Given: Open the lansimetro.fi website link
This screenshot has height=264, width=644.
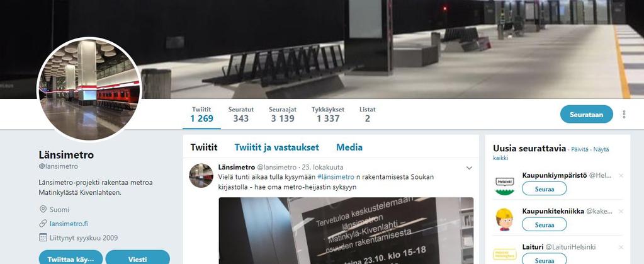Looking at the screenshot, I should tap(69, 224).
